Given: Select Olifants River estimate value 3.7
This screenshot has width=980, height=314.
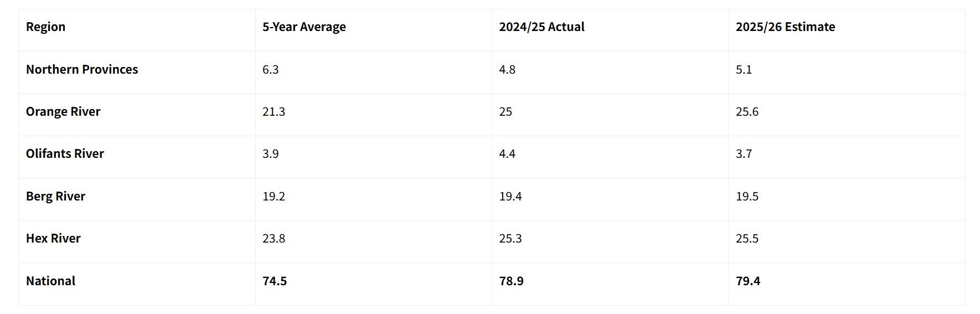Looking at the screenshot, I should [x=744, y=153].
